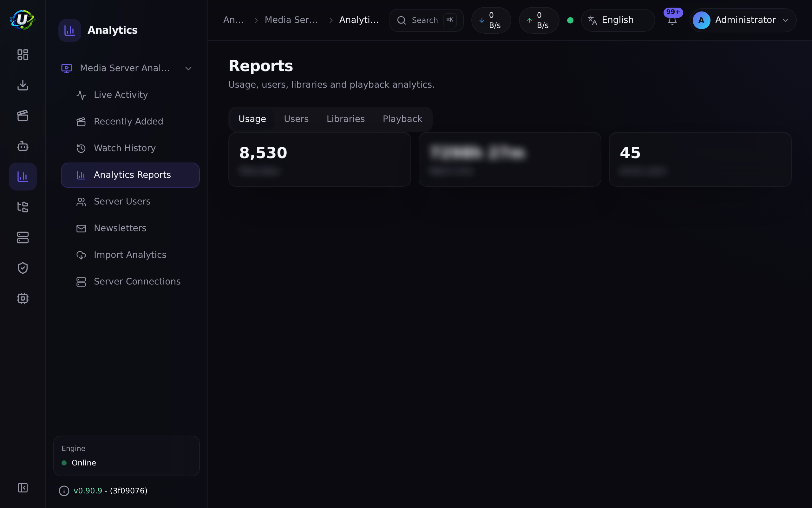Open the downloads icon in left rail
812x508 pixels.
click(x=23, y=85)
